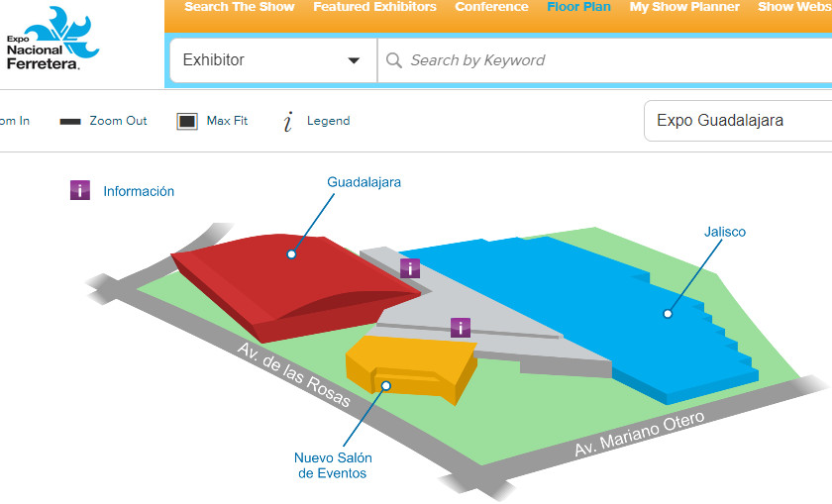Open My Show Planner

(x=684, y=7)
